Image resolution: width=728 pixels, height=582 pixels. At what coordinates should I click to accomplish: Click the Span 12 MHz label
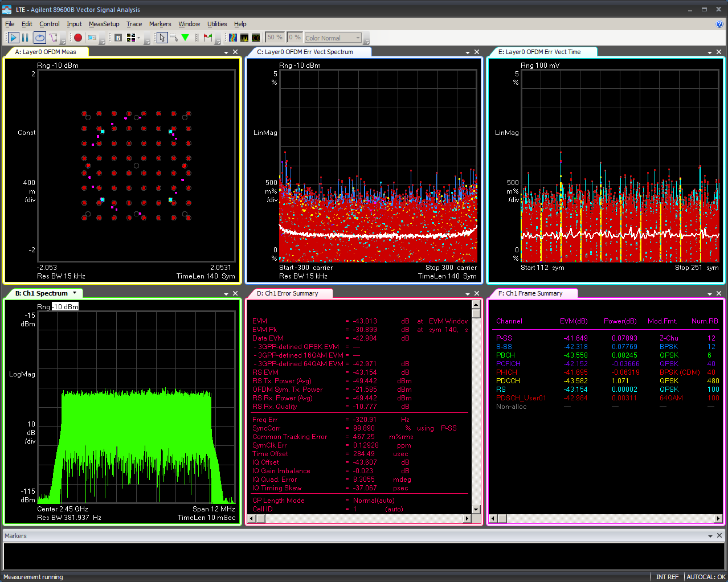214,509
